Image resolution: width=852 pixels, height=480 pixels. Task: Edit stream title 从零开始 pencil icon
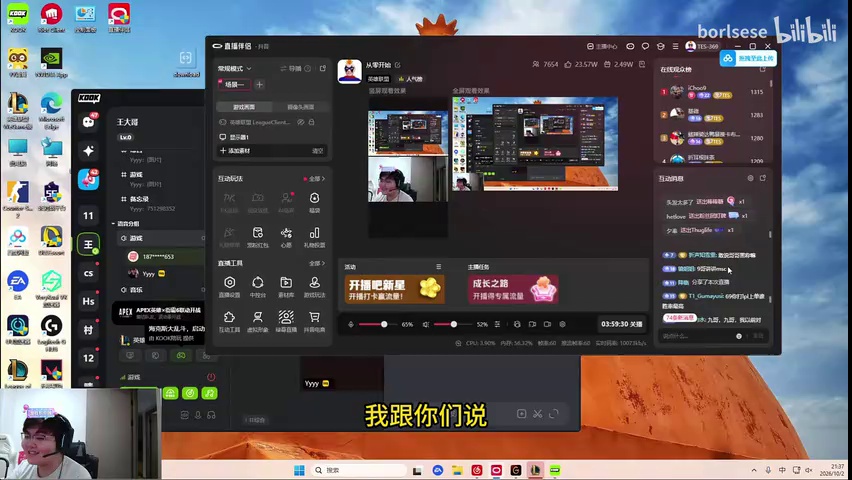[398, 65]
